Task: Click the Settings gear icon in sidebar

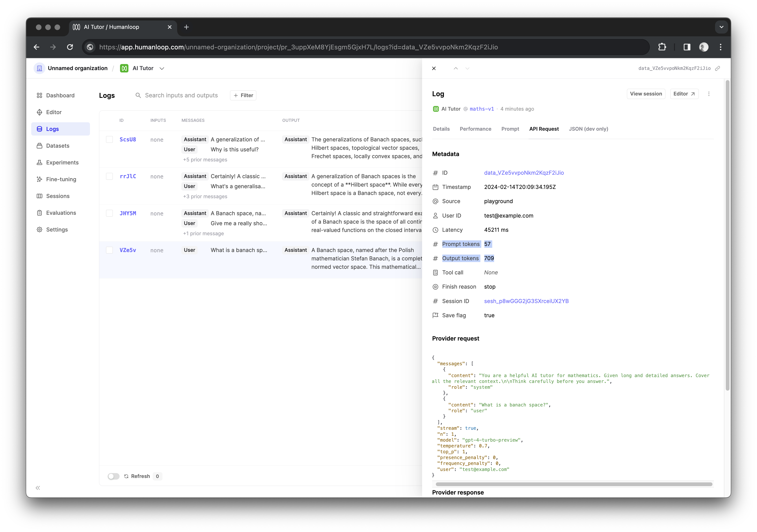Action: click(x=40, y=230)
